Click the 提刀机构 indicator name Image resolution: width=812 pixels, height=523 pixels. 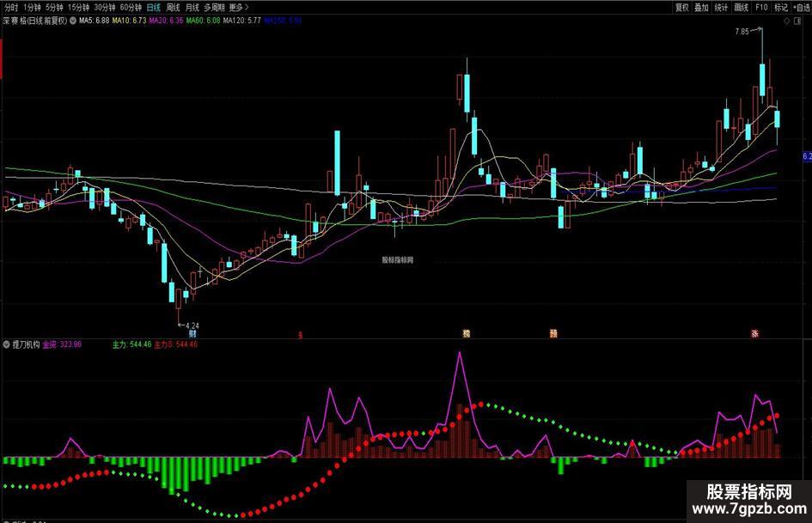pos(26,344)
